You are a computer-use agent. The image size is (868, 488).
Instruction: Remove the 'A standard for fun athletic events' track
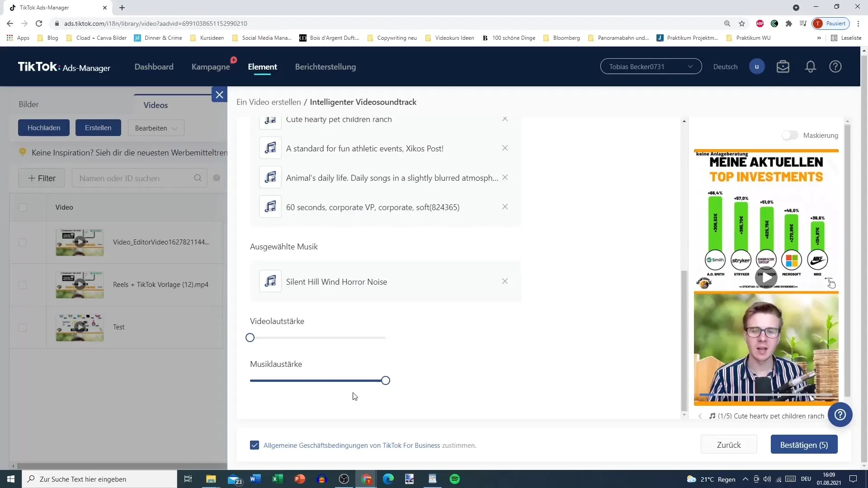point(505,148)
